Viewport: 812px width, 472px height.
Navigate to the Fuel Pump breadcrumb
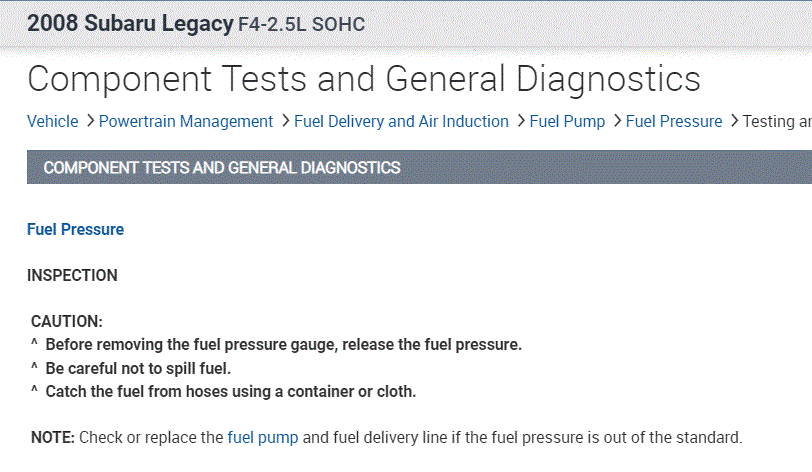pyautogui.click(x=567, y=122)
